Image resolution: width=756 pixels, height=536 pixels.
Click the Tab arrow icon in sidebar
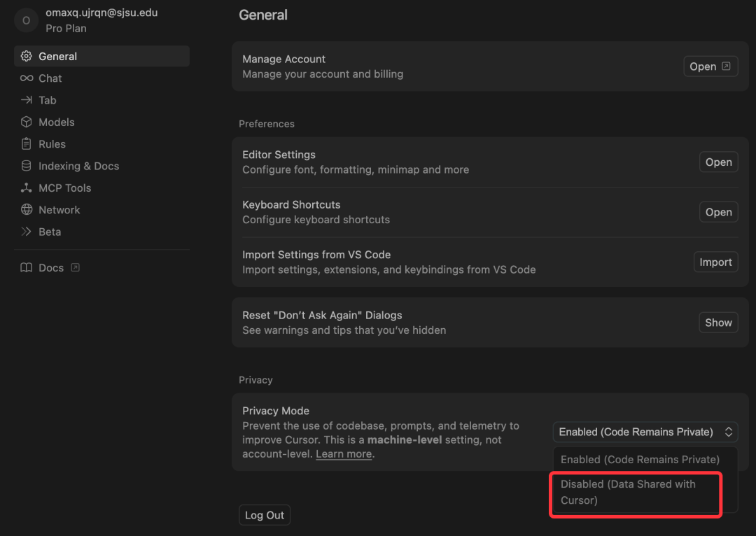coord(27,100)
